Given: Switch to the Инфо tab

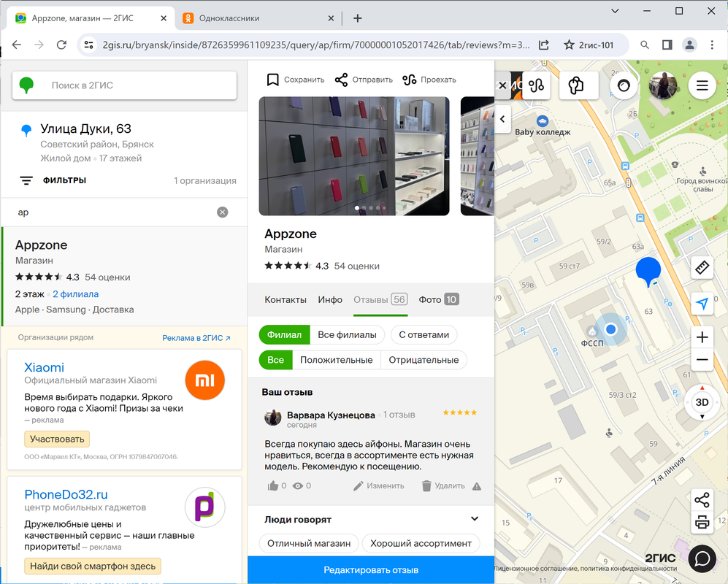Looking at the screenshot, I should (x=330, y=299).
